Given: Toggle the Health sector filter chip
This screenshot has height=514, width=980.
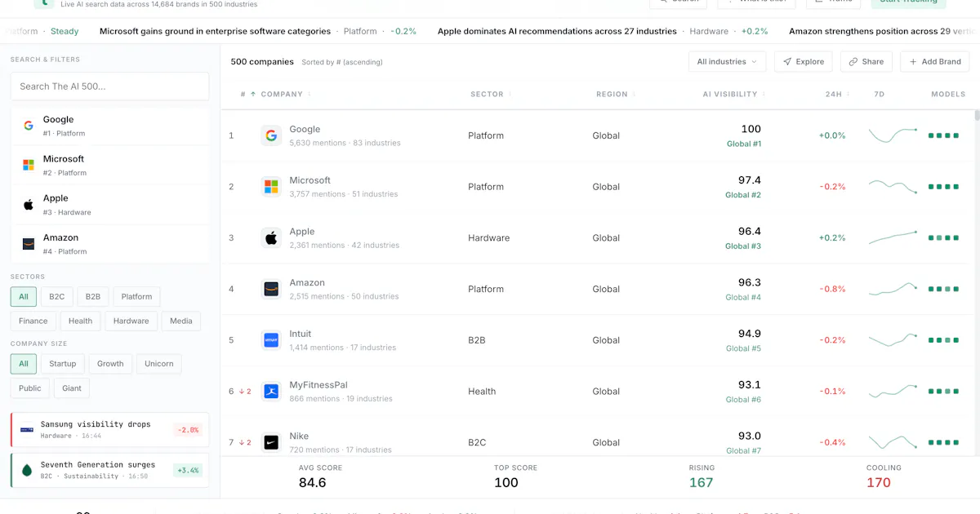Looking at the screenshot, I should (x=81, y=321).
